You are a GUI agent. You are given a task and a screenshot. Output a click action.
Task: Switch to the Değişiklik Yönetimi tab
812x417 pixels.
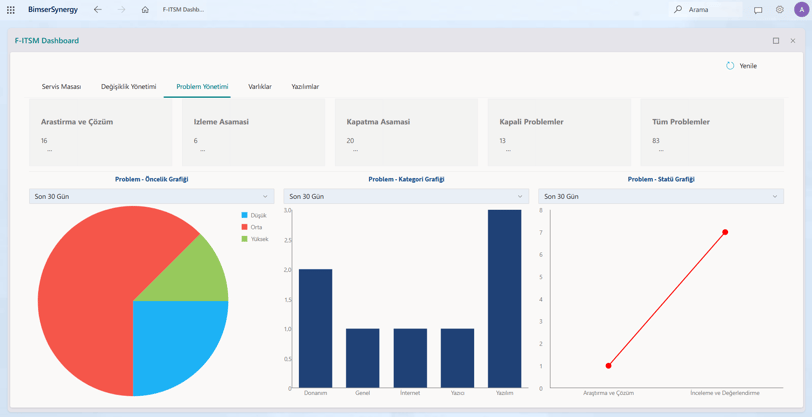[128, 87]
